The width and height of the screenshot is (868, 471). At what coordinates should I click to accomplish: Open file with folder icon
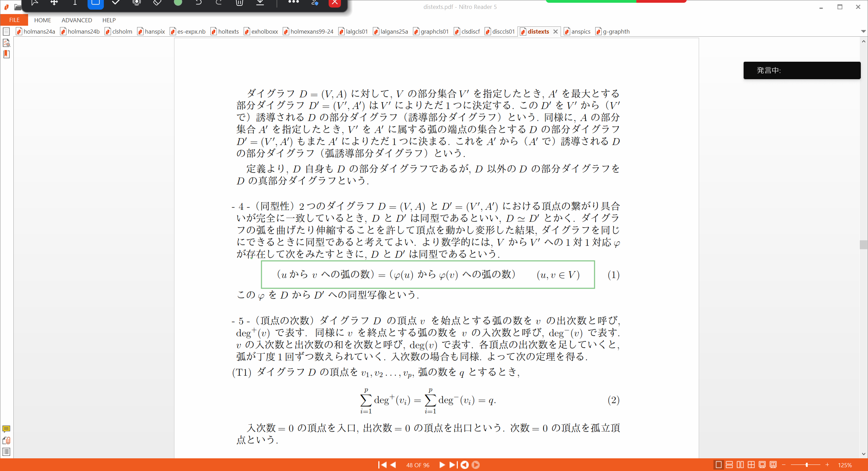[x=18, y=7]
